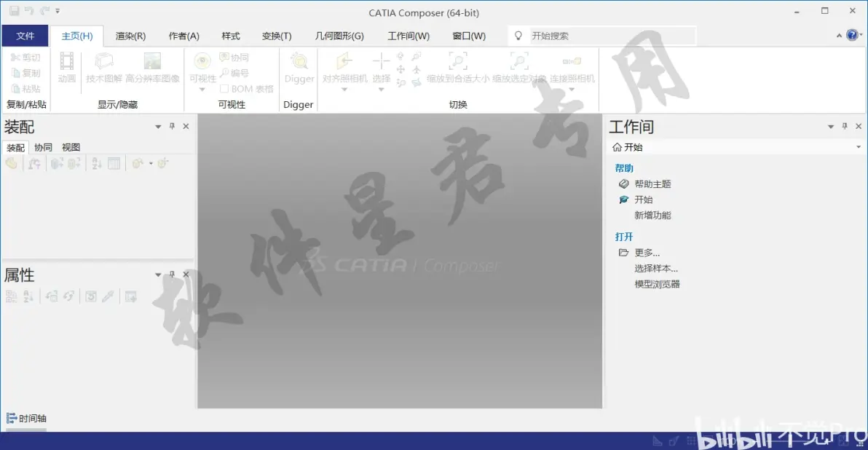Viewport: 868px width, 450px height.
Task: Click the 缩放到合适大小 zoom-to-fit icon
Action: (458, 61)
